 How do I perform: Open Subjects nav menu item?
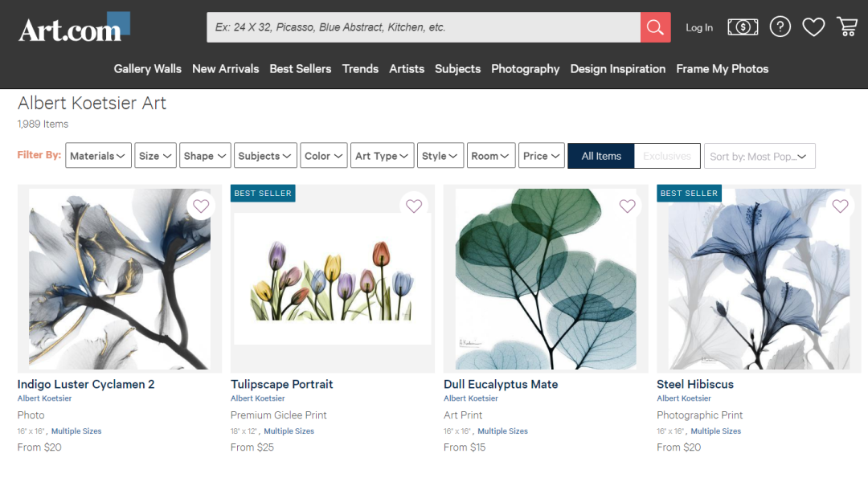coord(458,69)
